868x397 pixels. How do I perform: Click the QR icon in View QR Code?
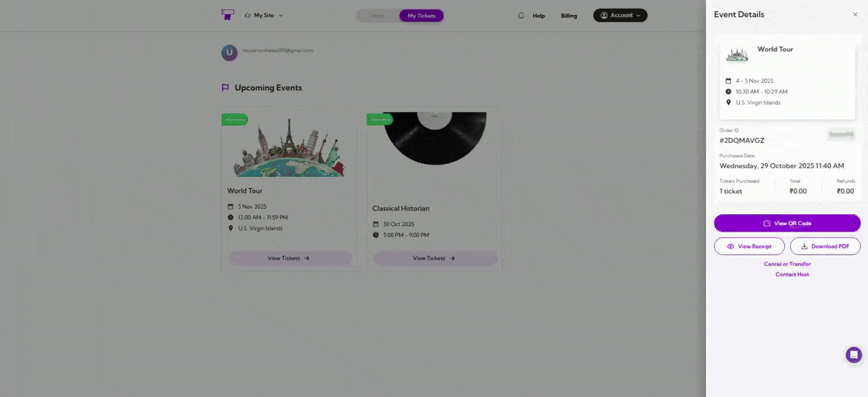pos(767,223)
